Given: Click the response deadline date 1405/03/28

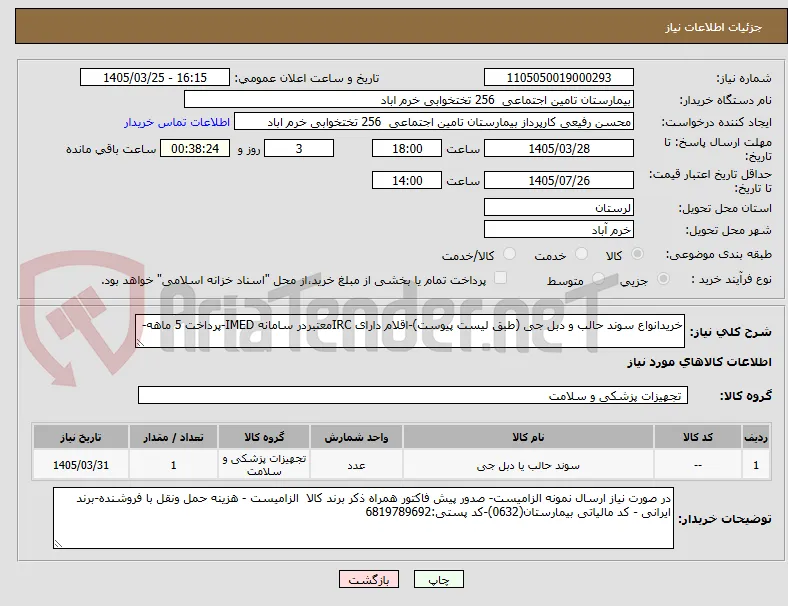Looking at the screenshot, I should tap(559, 148).
